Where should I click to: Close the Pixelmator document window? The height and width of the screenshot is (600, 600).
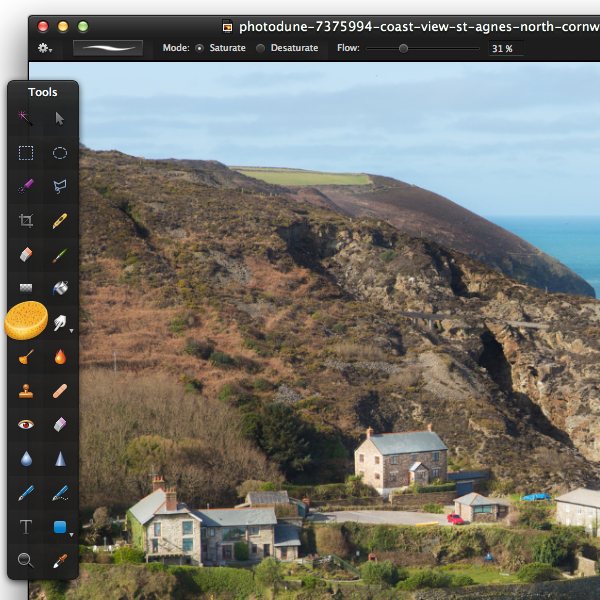tap(43, 26)
